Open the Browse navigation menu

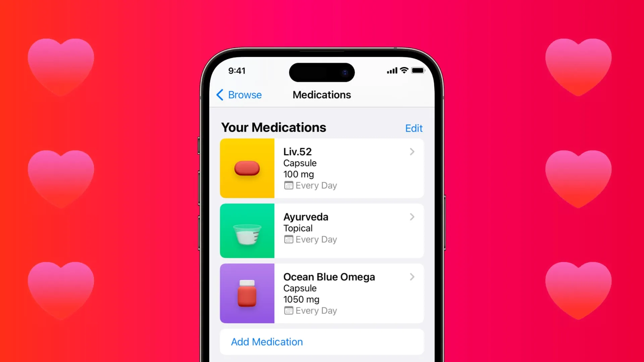[x=238, y=95]
